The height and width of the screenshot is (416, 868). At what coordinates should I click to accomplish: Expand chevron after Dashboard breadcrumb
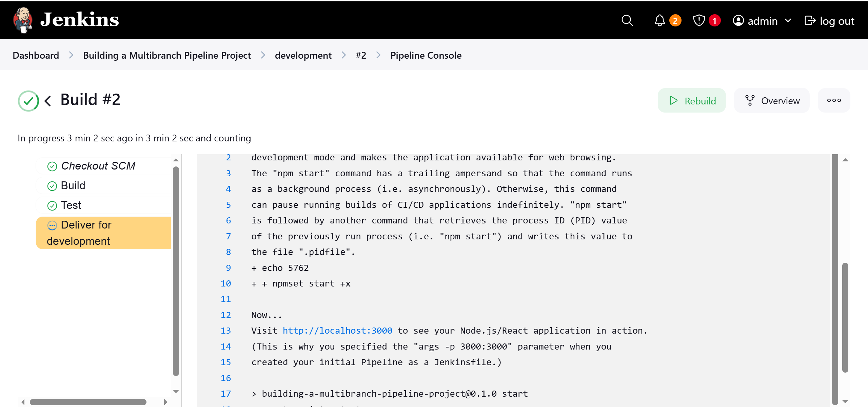(x=71, y=55)
